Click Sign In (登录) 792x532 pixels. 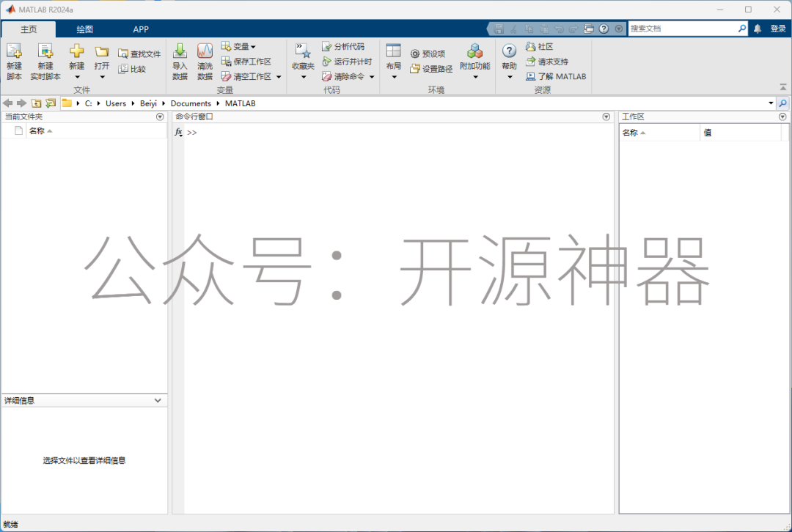[778, 29]
